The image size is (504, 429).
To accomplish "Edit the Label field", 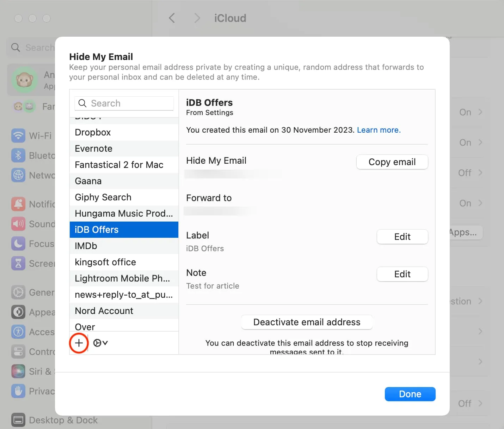I will coord(402,237).
